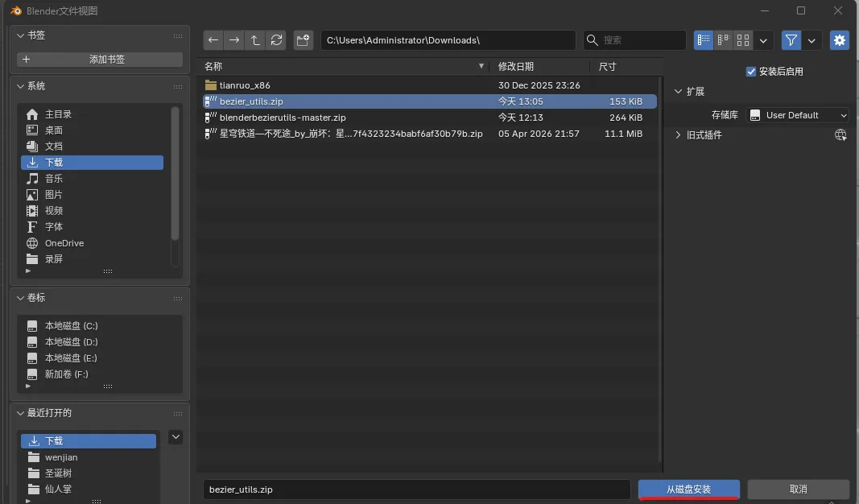The width and height of the screenshot is (859, 504).
Task: Select 下载 in system list
Action: click(92, 162)
